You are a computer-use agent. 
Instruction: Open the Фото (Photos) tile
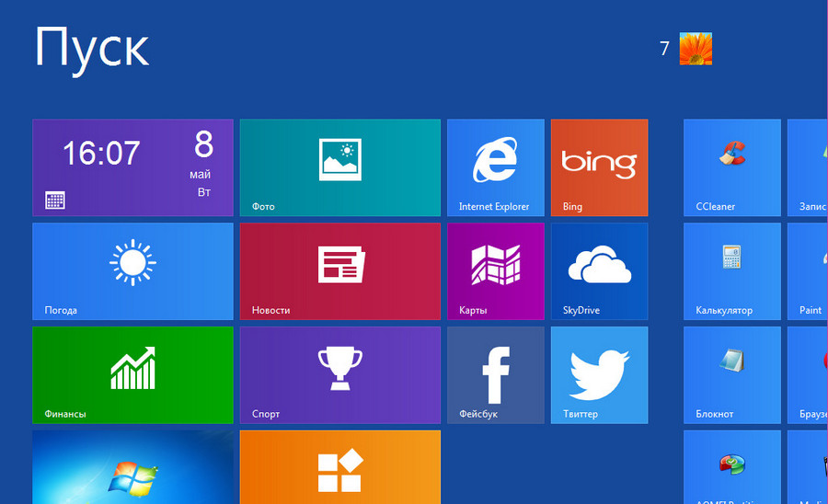(339, 167)
